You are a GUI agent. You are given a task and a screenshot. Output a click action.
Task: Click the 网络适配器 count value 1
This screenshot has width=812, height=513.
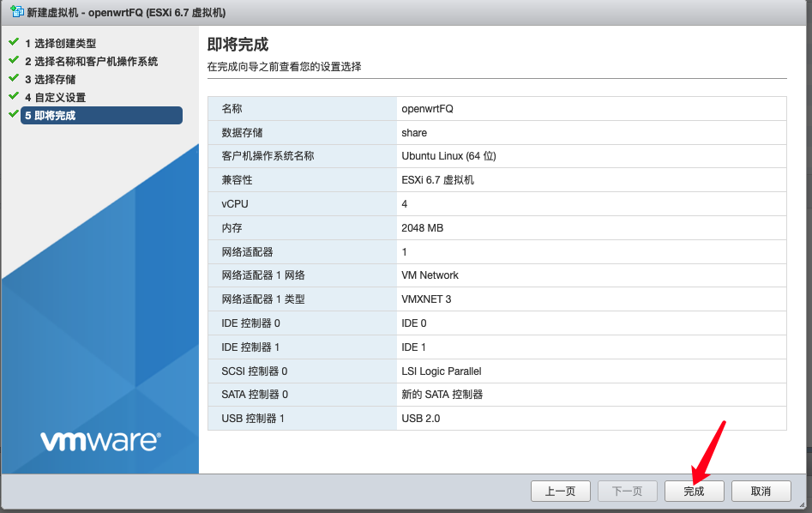tap(405, 252)
